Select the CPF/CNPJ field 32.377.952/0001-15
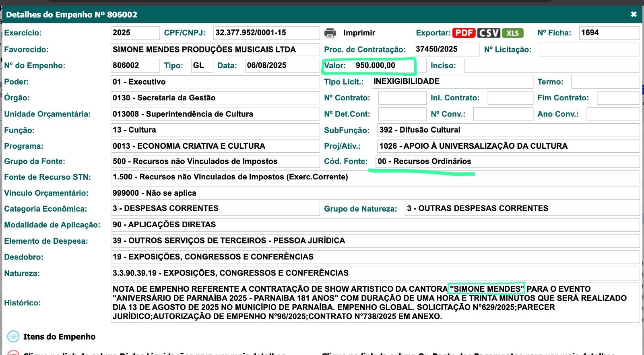The width and height of the screenshot is (644, 355). pyautogui.click(x=266, y=33)
